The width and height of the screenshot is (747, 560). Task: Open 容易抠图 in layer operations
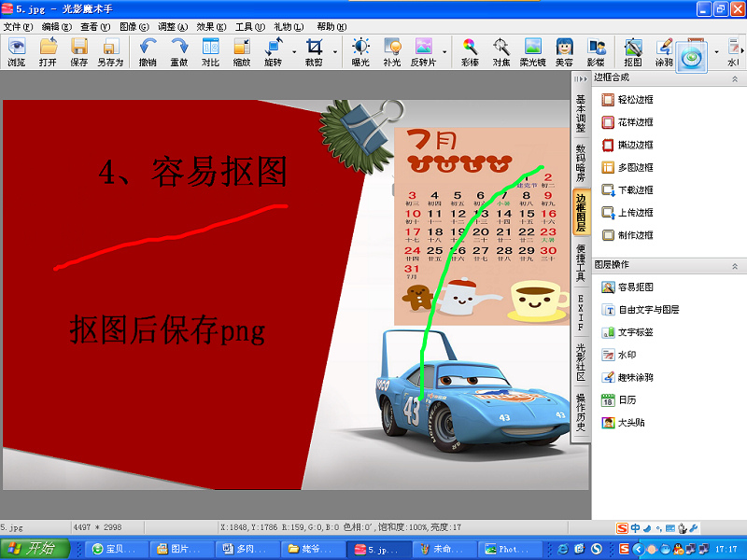tap(627, 287)
